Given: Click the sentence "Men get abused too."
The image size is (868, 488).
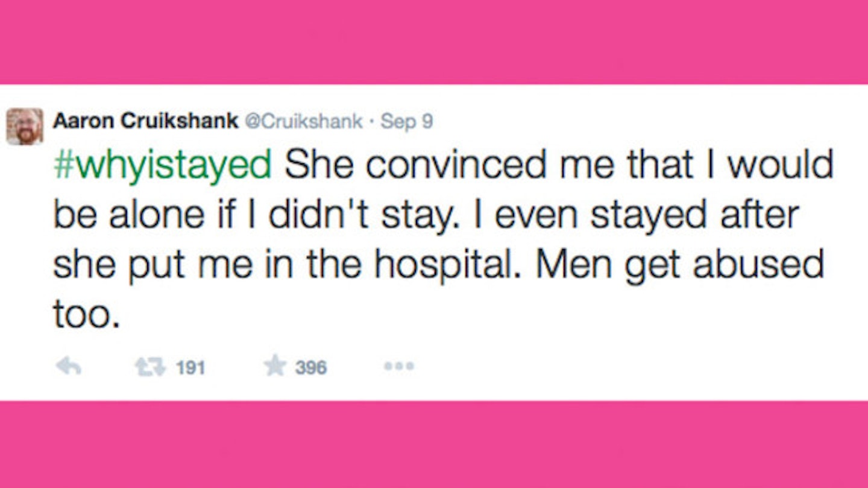Looking at the screenshot, I should coord(438,291).
